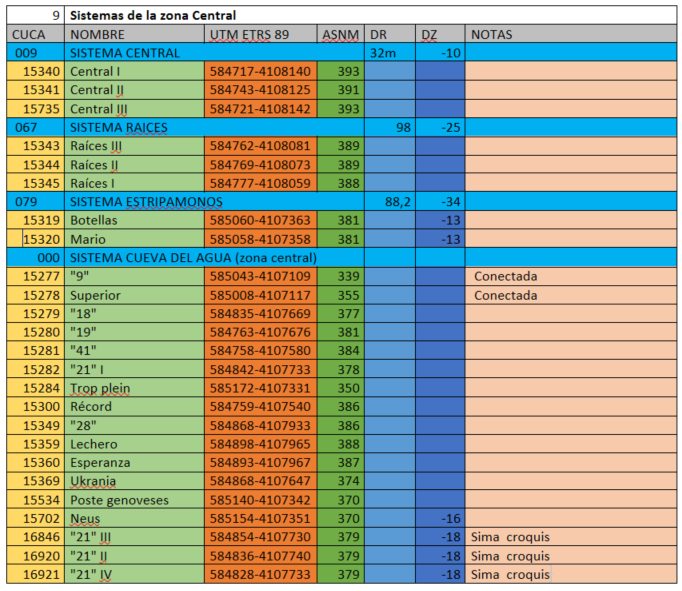Screen dimensions: 682x591
Task: Click the -16 DZ value for Neus
Action: [x=440, y=518]
